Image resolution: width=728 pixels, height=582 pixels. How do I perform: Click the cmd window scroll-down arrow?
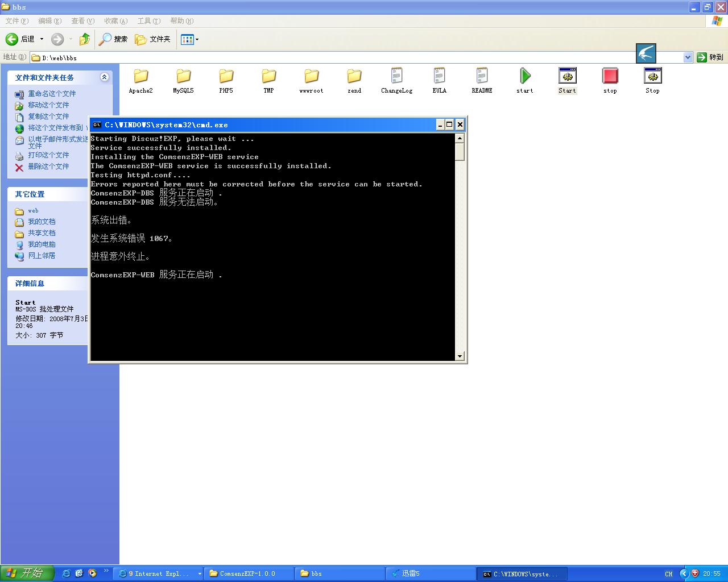pos(460,356)
